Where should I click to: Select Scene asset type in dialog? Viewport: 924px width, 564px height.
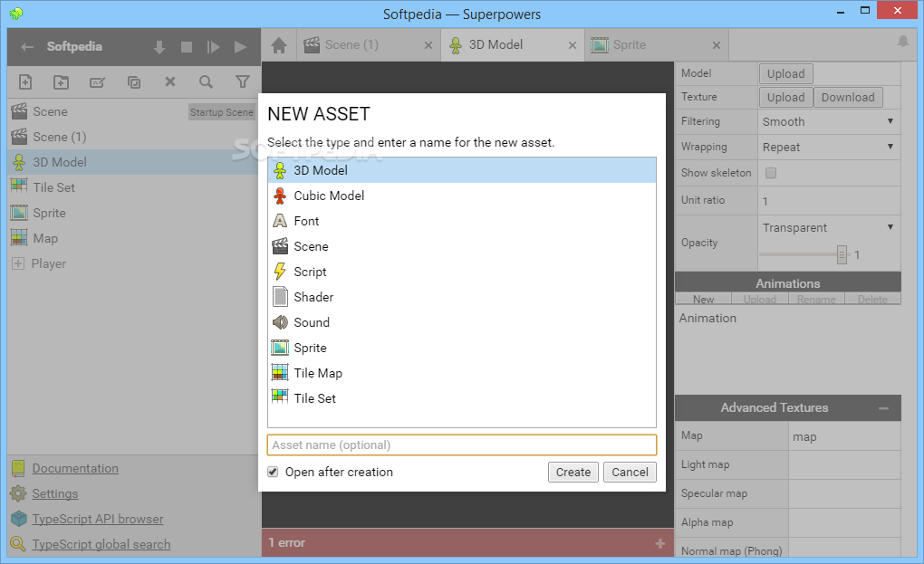pos(462,246)
